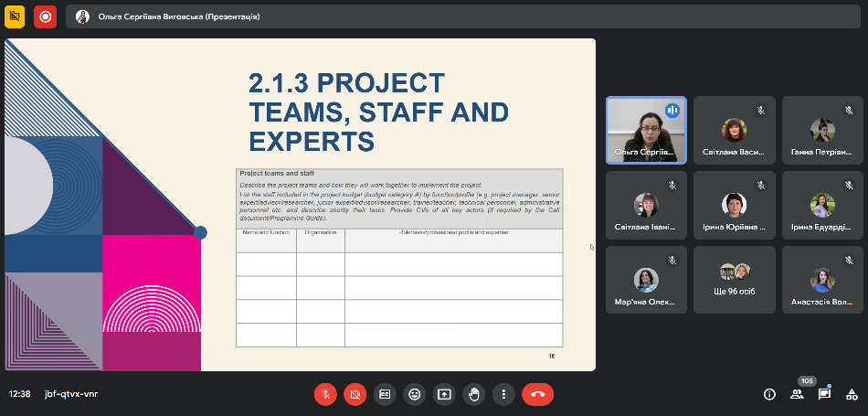Select Світлана Івані... participant tile

click(x=646, y=205)
